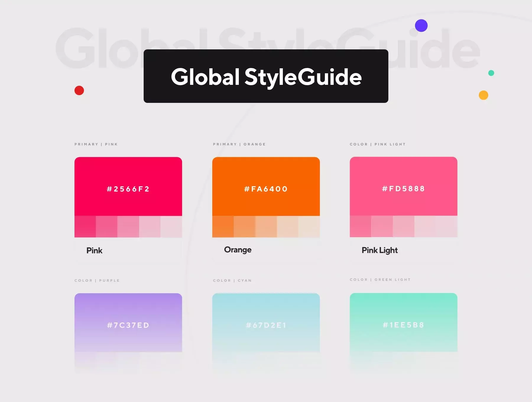Click the lightest tint swatch under Orange
Screen dimensions: 532x402
[x=309, y=227]
